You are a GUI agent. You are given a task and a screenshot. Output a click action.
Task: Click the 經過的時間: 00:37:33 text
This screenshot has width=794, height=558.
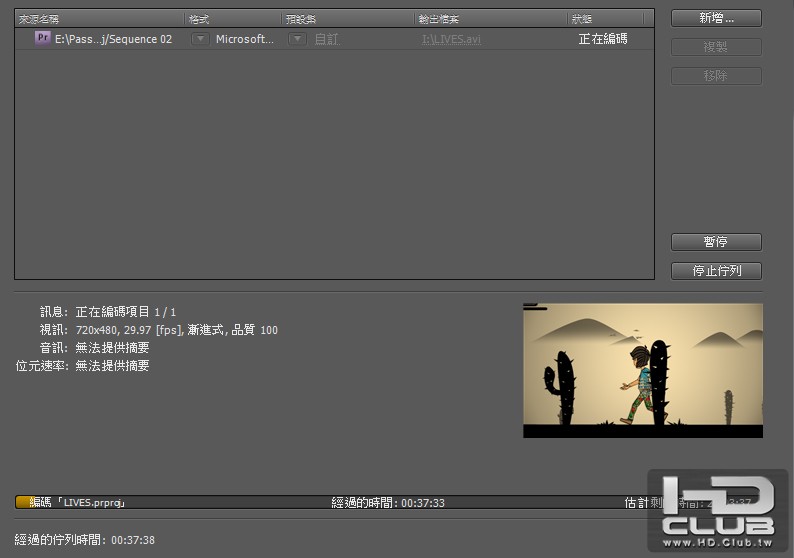[x=388, y=503]
